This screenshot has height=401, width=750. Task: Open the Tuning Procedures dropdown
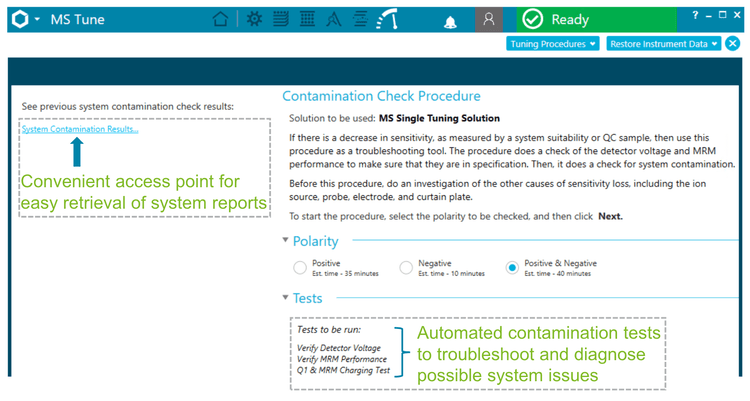tap(552, 44)
